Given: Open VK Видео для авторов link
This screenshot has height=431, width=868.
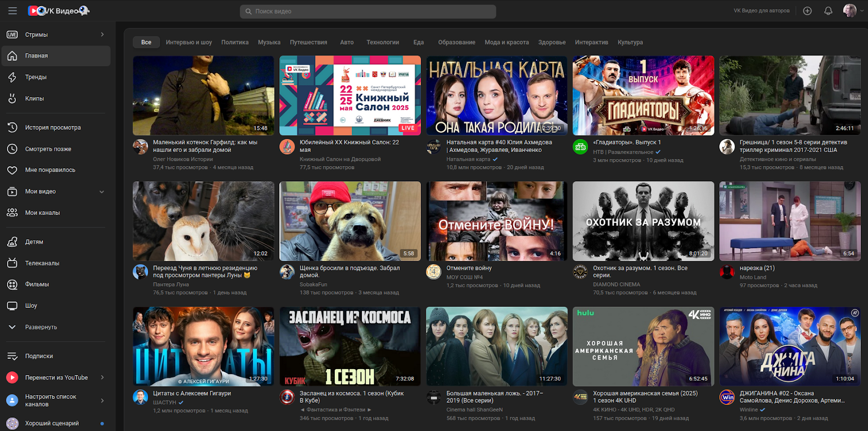Looking at the screenshot, I should point(762,11).
